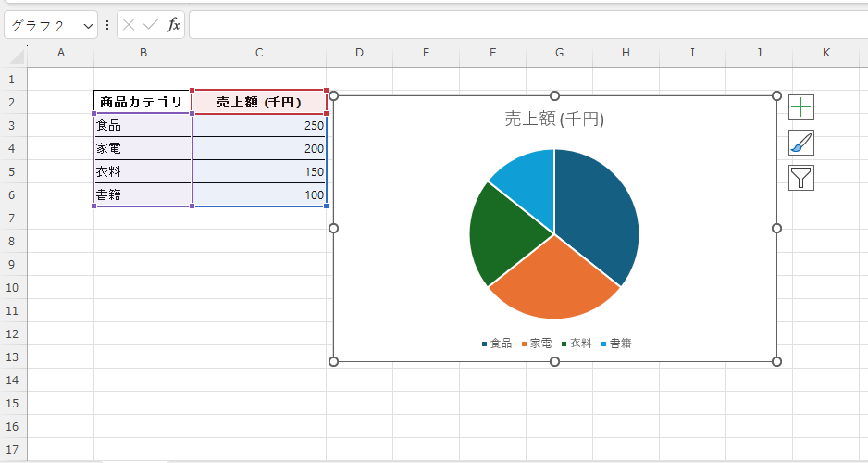The image size is (868, 463).
Task: Click inside the formula bar input
Action: point(528,25)
